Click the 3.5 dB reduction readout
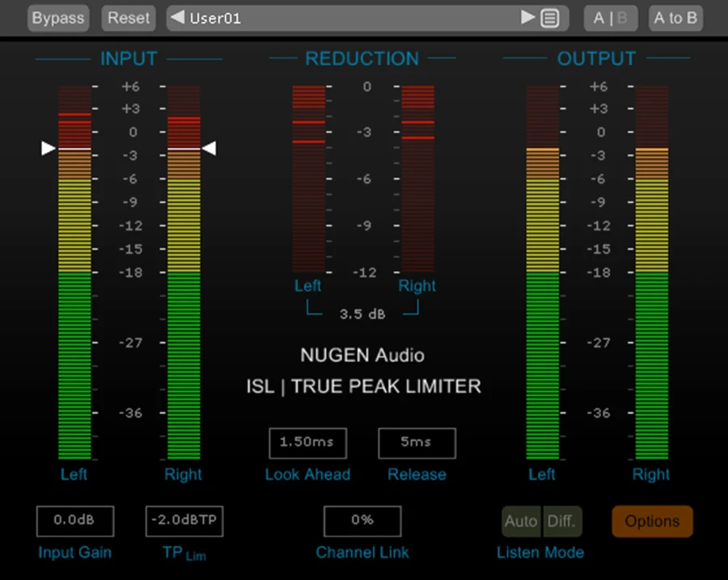 point(362,315)
